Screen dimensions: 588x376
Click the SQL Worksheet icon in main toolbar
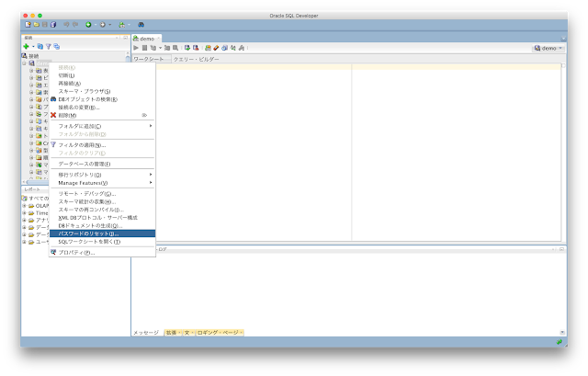121,25
